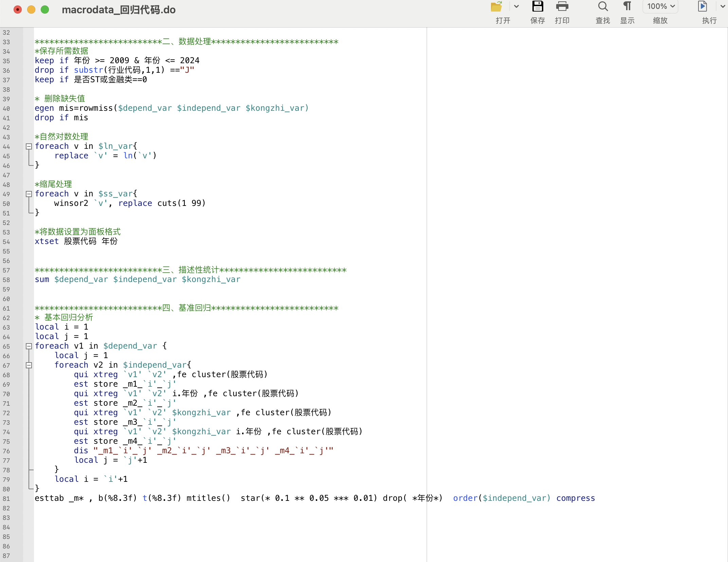Click the dis string line 76

204,451
